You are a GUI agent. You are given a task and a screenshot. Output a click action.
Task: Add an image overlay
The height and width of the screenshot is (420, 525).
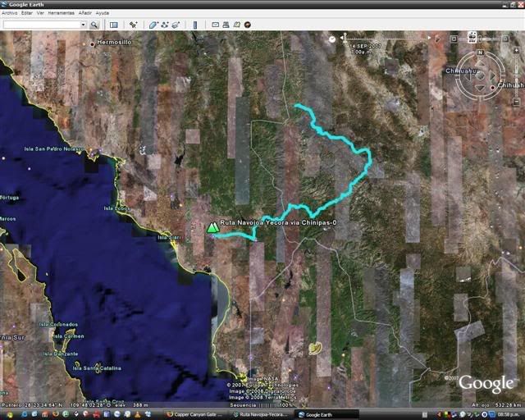[x=176, y=25]
